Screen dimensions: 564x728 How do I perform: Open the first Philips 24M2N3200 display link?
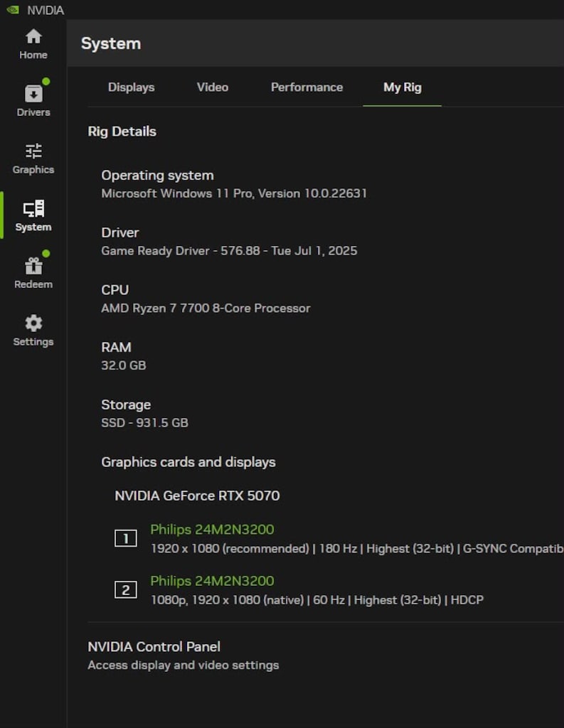coord(212,529)
